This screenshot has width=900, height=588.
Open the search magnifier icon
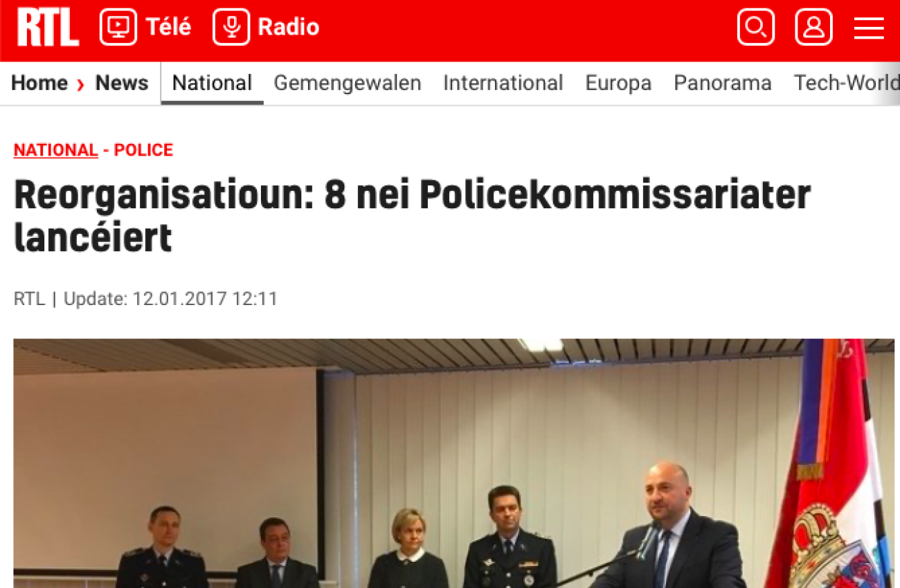pyautogui.click(x=756, y=28)
